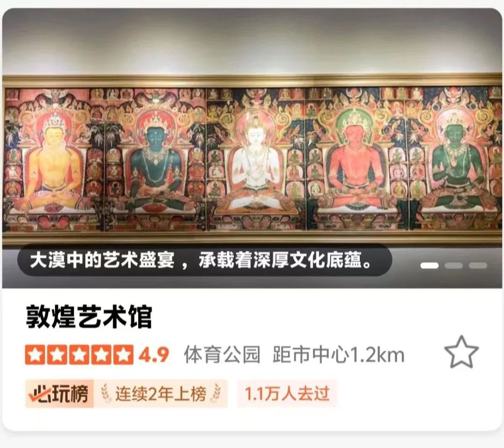Open the 敦煌艺术馆 title

(89, 317)
